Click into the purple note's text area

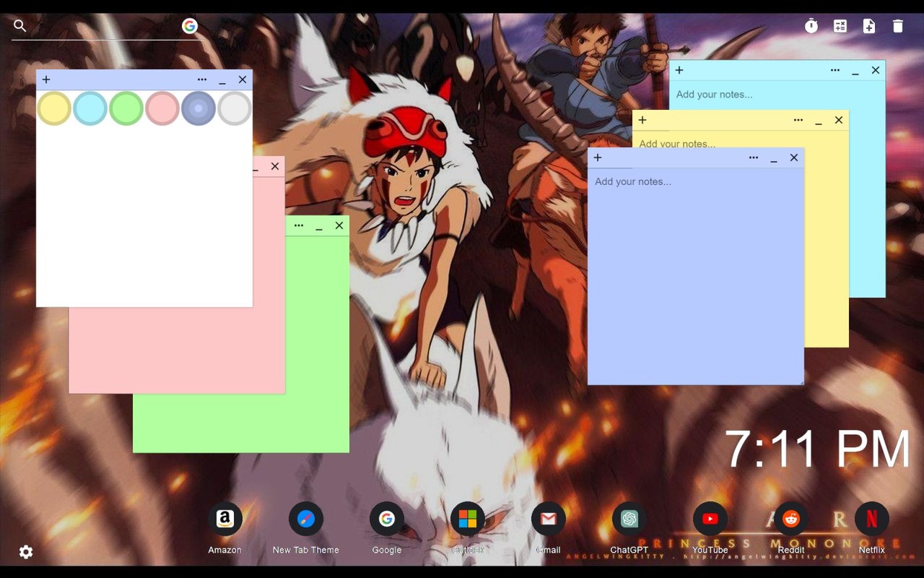[x=696, y=276]
